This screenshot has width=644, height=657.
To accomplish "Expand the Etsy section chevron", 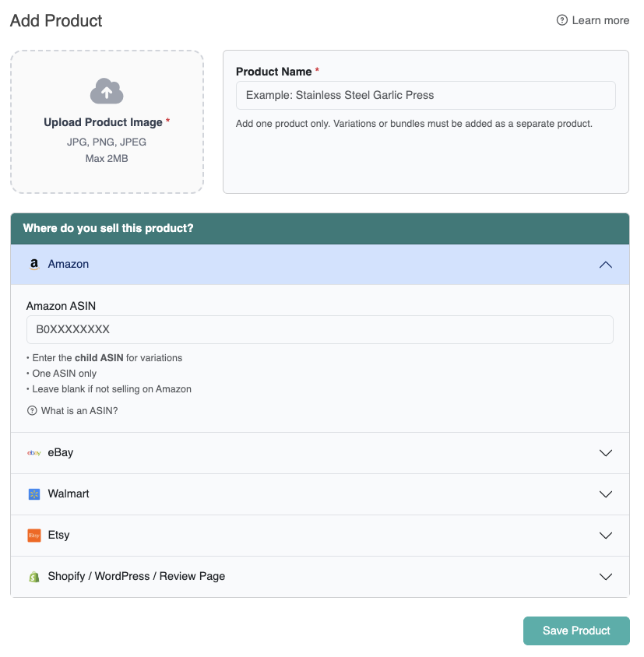I will pyautogui.click(x=606, y=536).
